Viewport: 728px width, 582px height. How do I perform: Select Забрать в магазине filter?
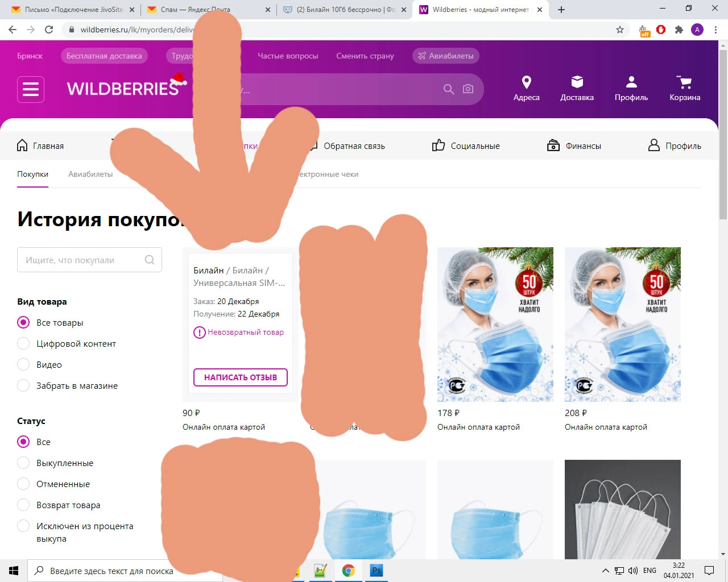pos(23,386)
